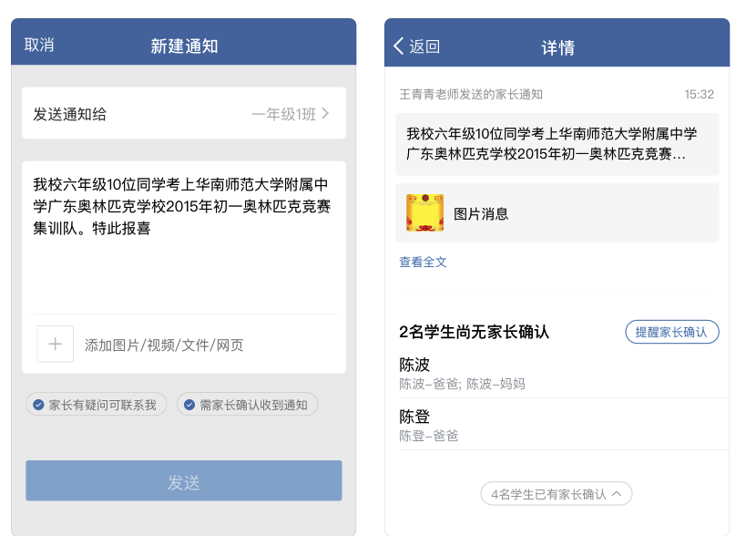Click into the notice message text area
The image size is (756, 536).
(x=184, y=237)
